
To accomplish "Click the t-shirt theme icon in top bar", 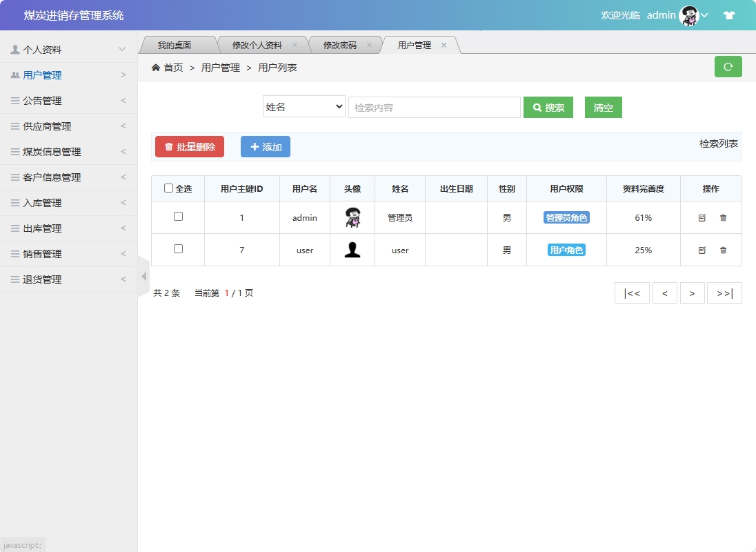I will click(x=729, y=14).
